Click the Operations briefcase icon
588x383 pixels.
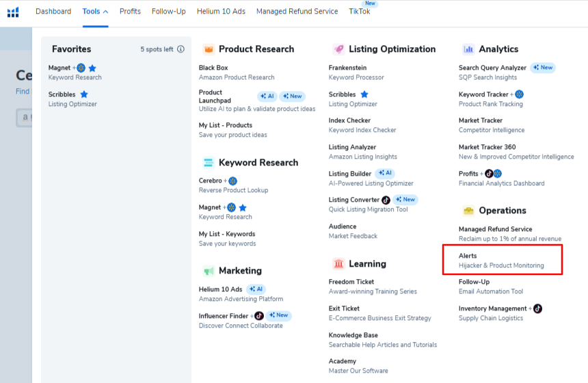tap(468, 211)
